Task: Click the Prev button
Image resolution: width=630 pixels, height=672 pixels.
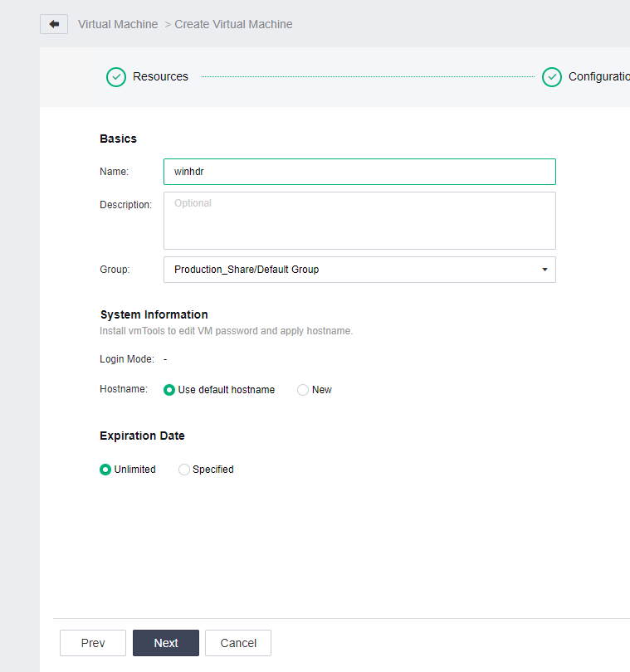Action: coord(93,643)
